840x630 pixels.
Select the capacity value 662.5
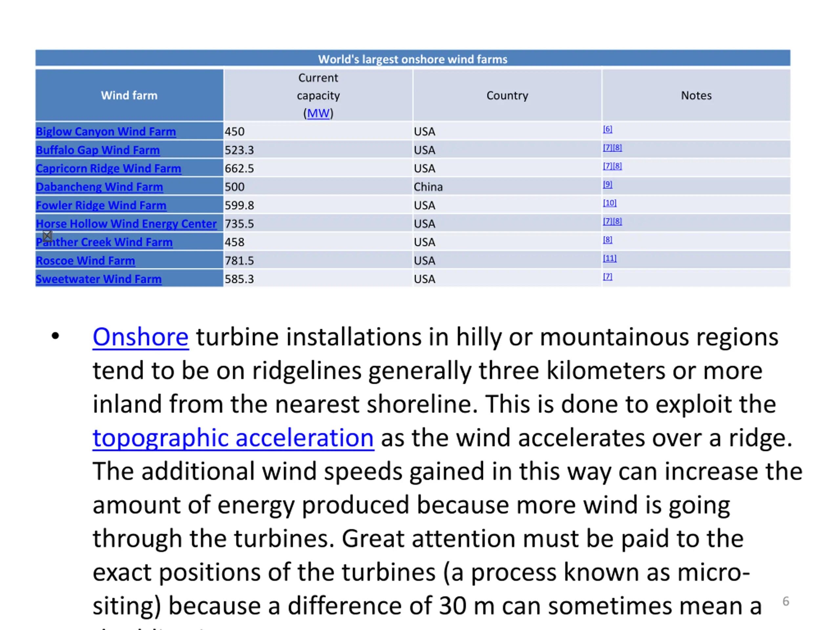click(x=239, y=168)
